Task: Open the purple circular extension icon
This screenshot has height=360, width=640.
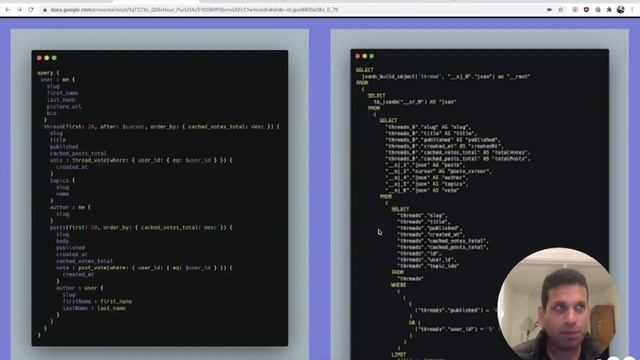Action: click(598, 9)
